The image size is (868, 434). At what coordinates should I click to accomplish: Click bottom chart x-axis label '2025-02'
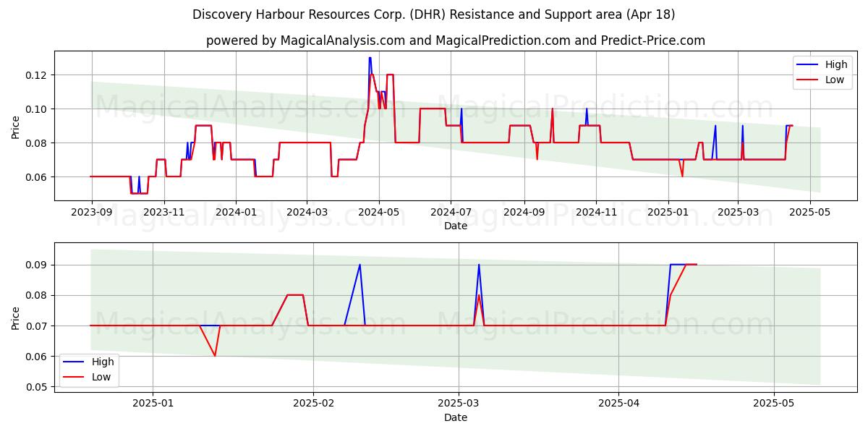point(313,404)
